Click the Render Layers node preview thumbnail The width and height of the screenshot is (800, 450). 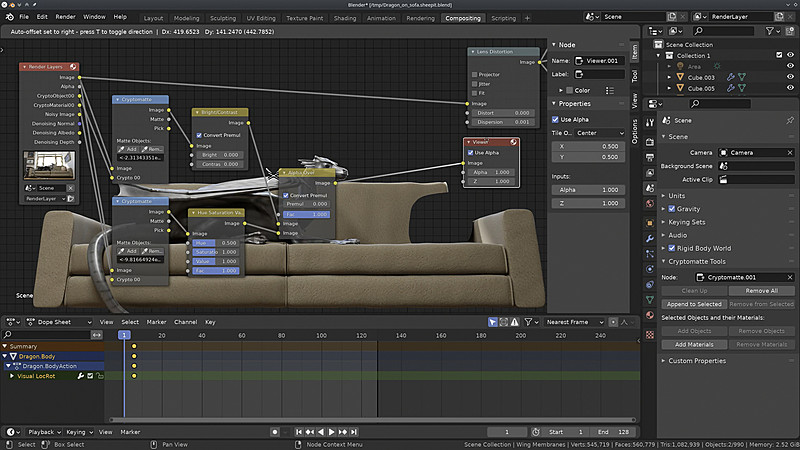click(49, 165)
